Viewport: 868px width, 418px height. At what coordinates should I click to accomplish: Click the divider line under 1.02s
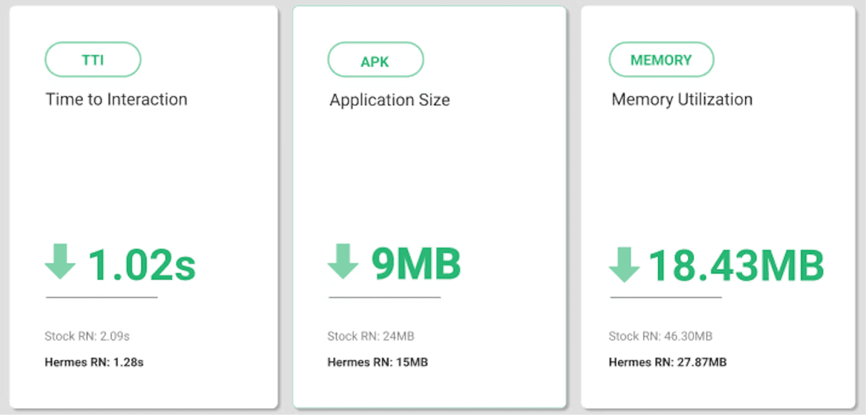click(x=102, y=297)
